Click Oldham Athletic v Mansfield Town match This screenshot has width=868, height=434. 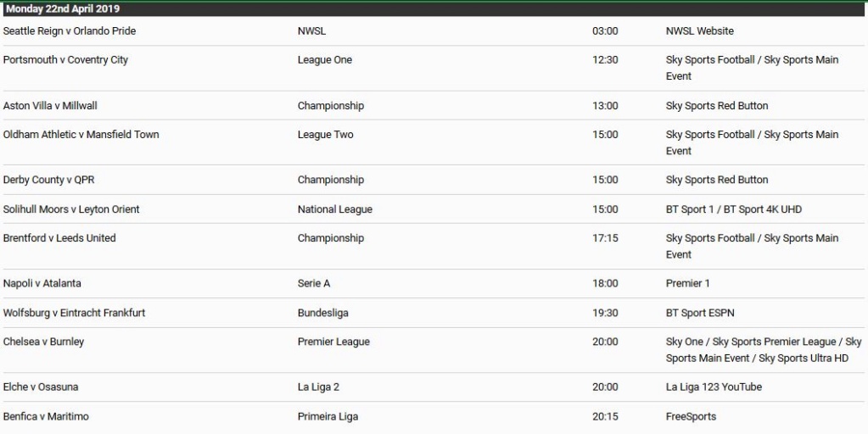pyautogui.click(x=81, y=135)
